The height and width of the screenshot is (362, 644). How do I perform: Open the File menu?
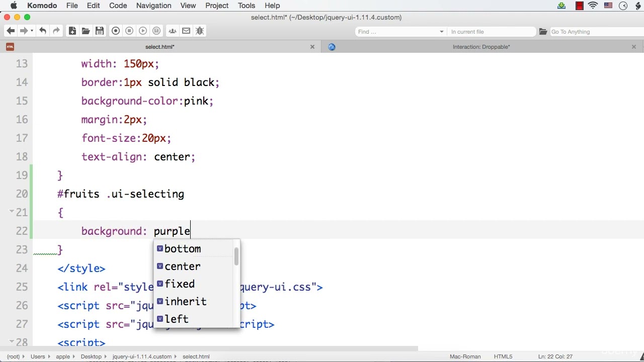[x=72, y=6]
